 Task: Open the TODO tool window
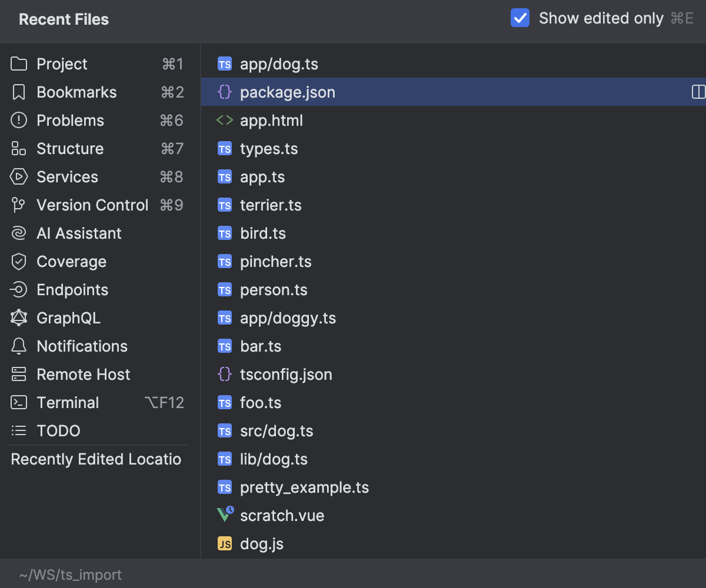pyautogui.click(x=59, y=430)
